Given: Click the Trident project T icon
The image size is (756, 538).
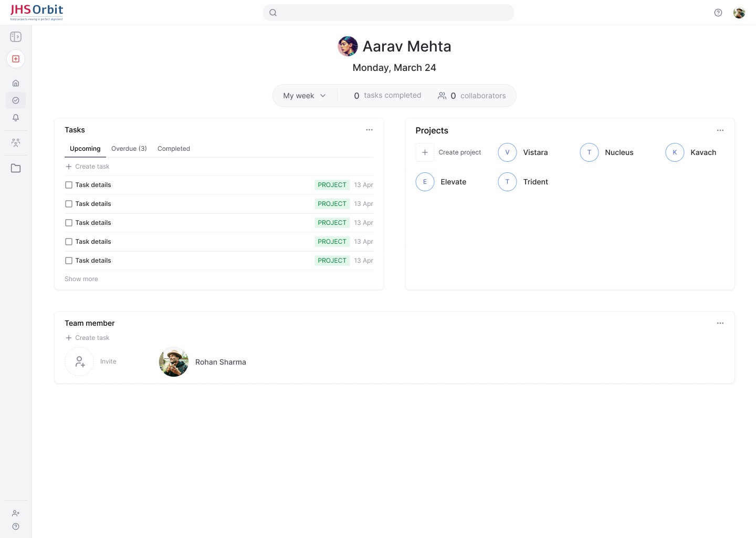Looking at the screenshot, I should pos(507,182).
